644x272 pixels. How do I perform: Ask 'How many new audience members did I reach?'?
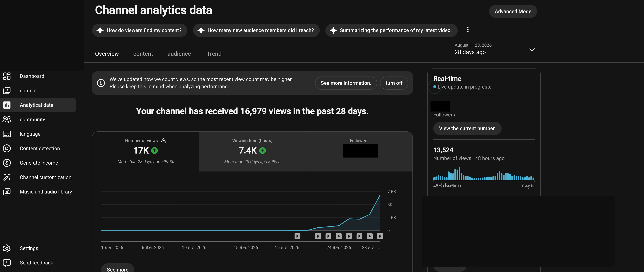pyautogui.click(x=256, y=31)
